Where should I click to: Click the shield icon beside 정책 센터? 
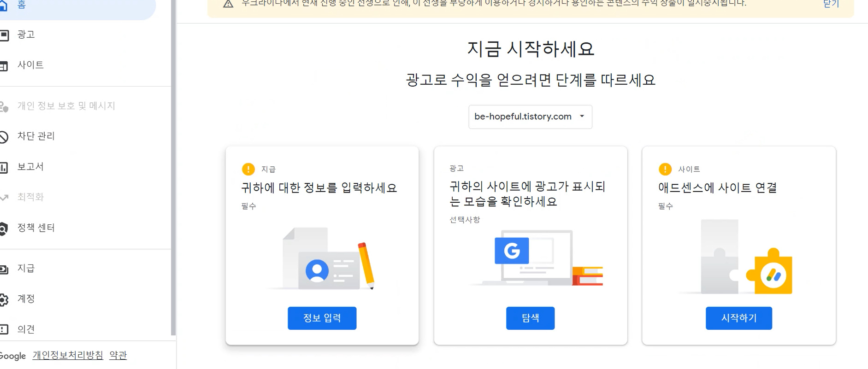click(4, 228)
